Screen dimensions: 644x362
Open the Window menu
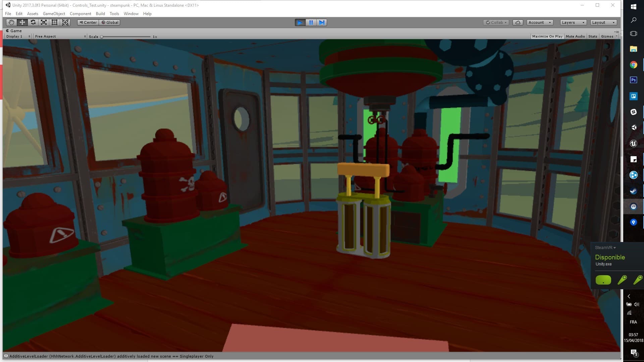(x=131, y=14)
